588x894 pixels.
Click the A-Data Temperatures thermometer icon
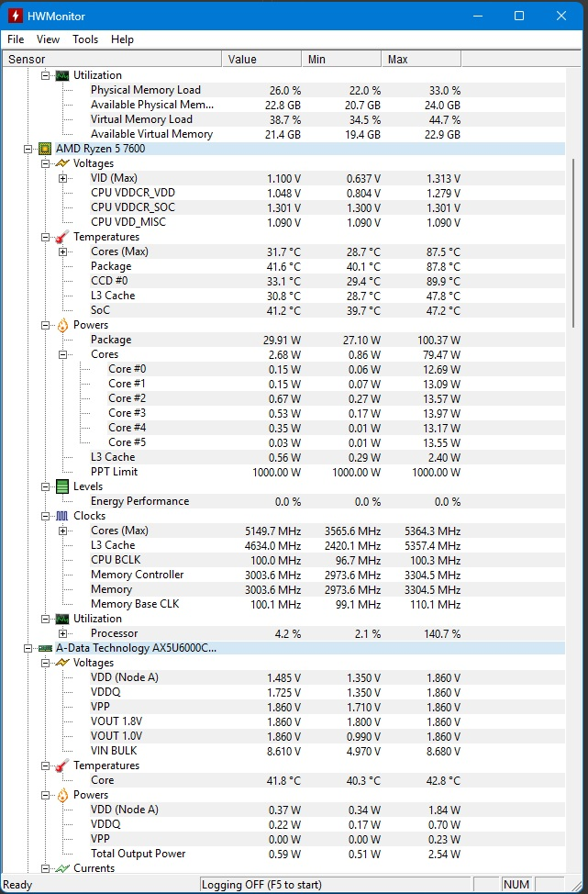click(x=62, y=766)
